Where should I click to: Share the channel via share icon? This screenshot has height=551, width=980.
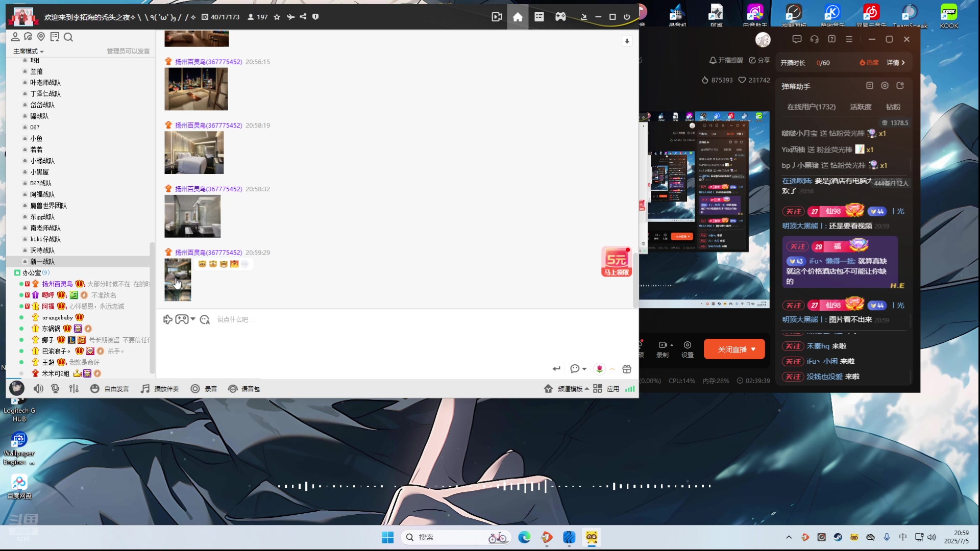point(303,17)
